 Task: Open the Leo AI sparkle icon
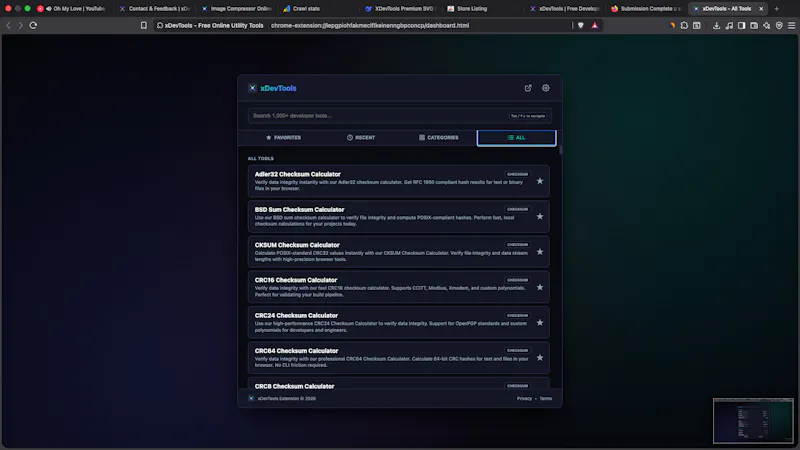766,26
